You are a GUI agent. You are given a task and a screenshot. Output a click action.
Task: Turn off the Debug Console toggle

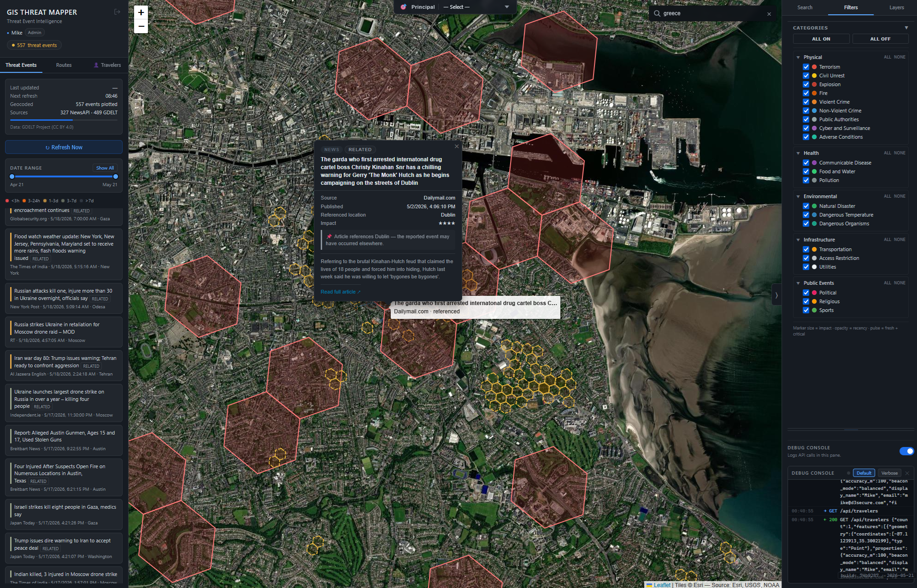tap(906, 451)
